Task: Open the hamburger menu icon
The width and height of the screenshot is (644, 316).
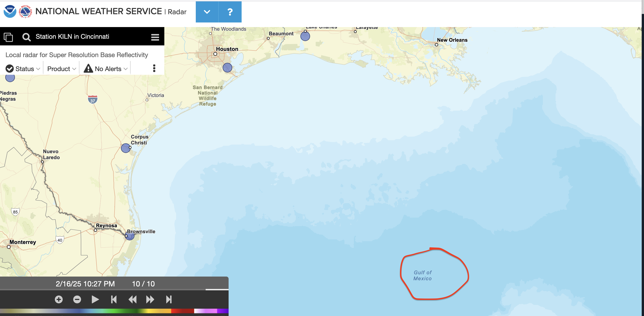Action: (155, 37)
